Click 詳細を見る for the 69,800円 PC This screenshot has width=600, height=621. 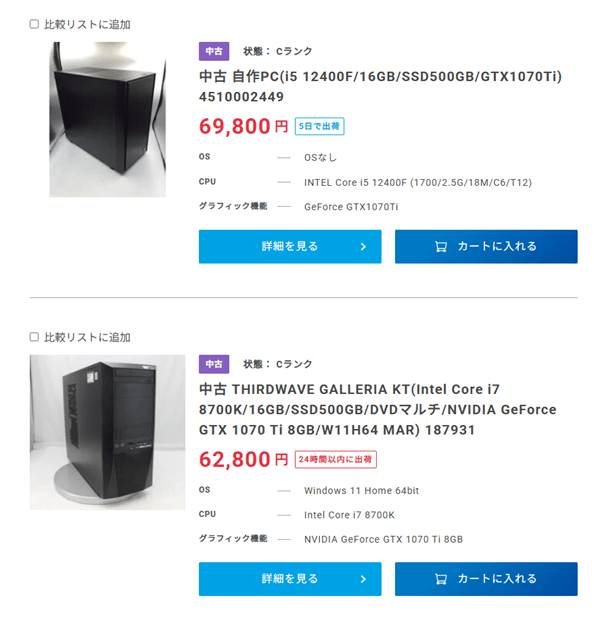tap(290, 247)
